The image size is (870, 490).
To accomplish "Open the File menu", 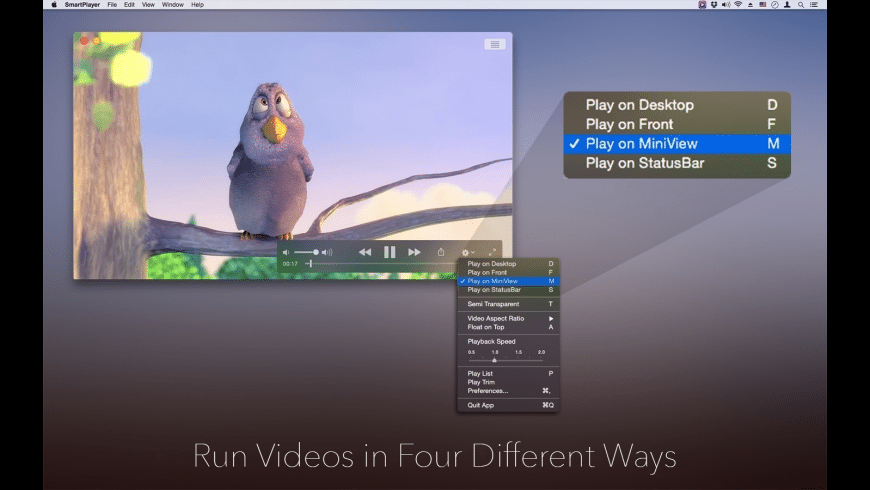I will 112,4.
